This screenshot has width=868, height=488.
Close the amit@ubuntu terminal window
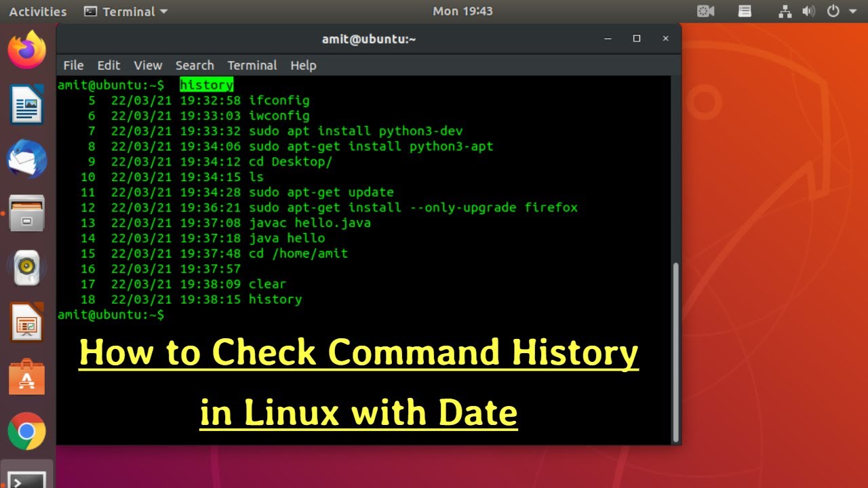[667, 39]
